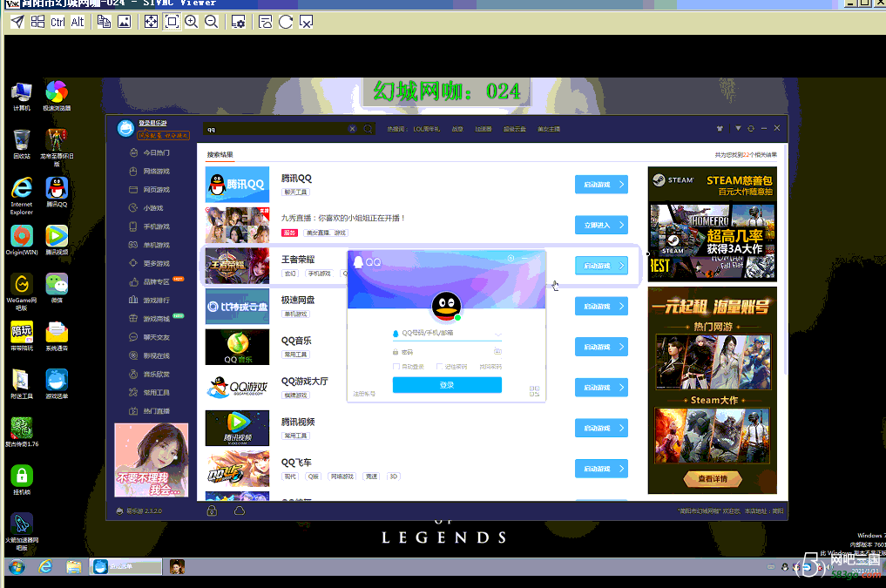Click the QQ音乐 result thumbnail
The image size is (886, 588).
[237, 347]
